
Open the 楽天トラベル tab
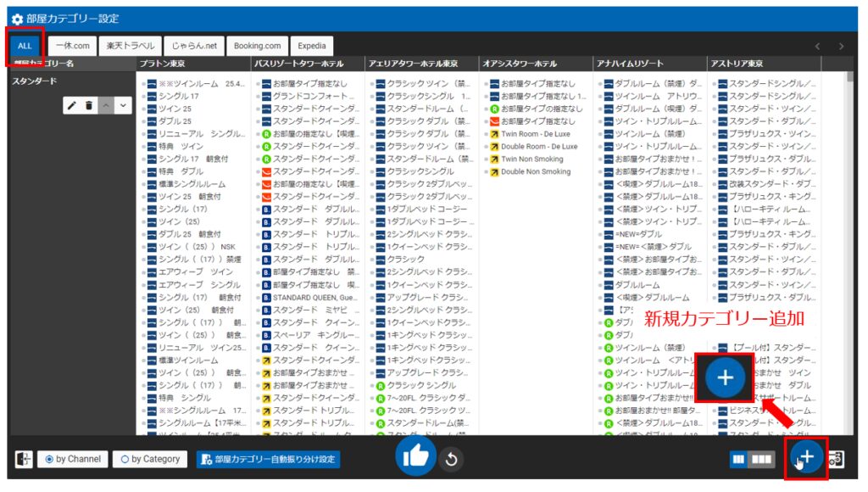pyautogui.click(x=126, y=46)
